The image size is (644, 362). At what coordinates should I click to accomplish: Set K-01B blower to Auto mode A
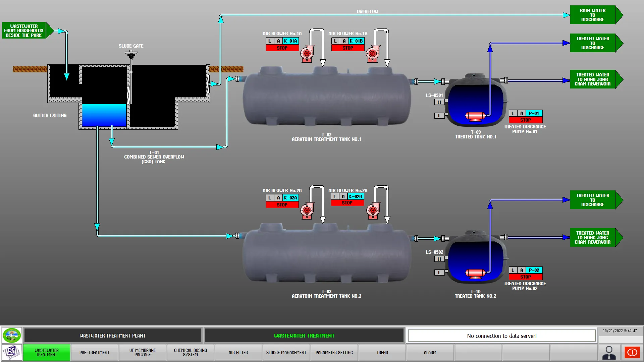coord(344,41)
